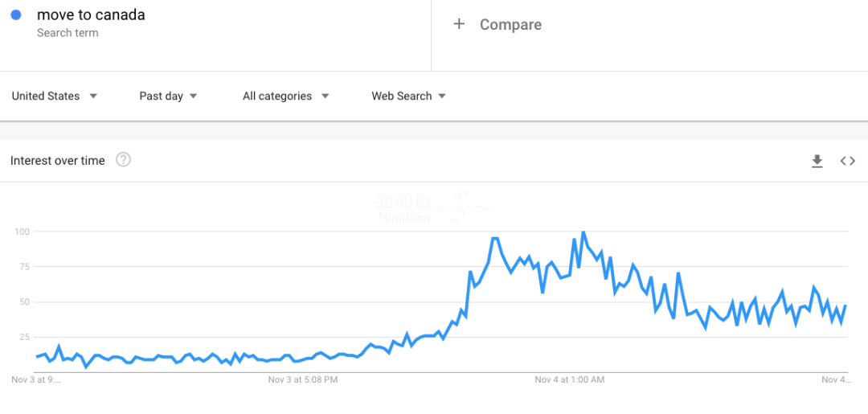Screen dimensions: 868x414
Task: Click the 25 value on the y-axis
Action: pos(24,337)
